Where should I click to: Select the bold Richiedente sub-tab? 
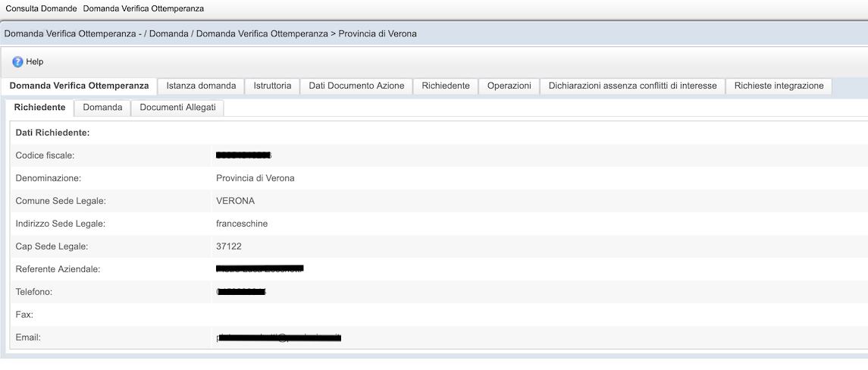point(39,108)
